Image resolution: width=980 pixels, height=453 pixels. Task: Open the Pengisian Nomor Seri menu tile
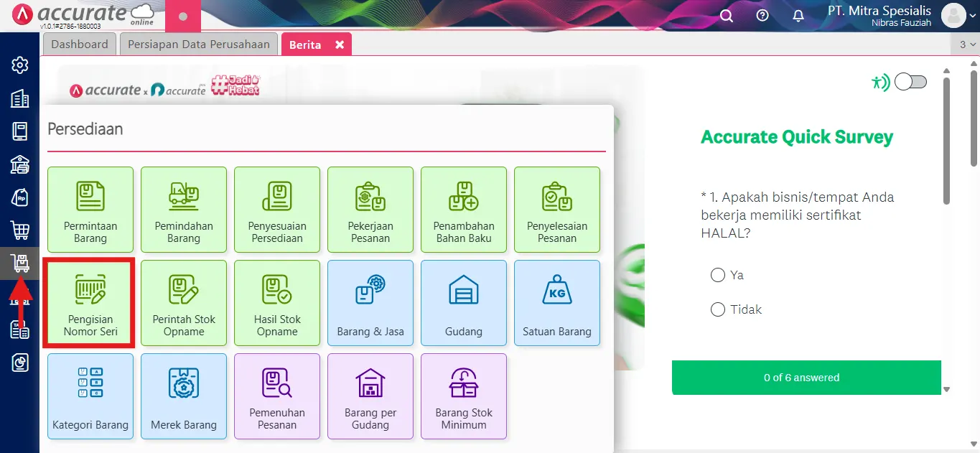pyautogui.click(x=90, y=303)
